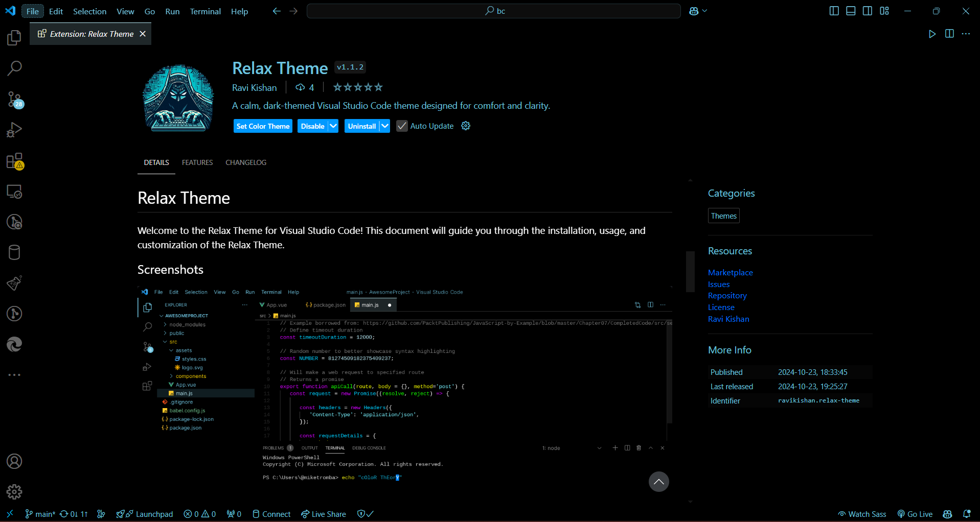Viewport: 980px width, 522px height.
Task: Toggle primary side bar layout icon
Action: 834,11
